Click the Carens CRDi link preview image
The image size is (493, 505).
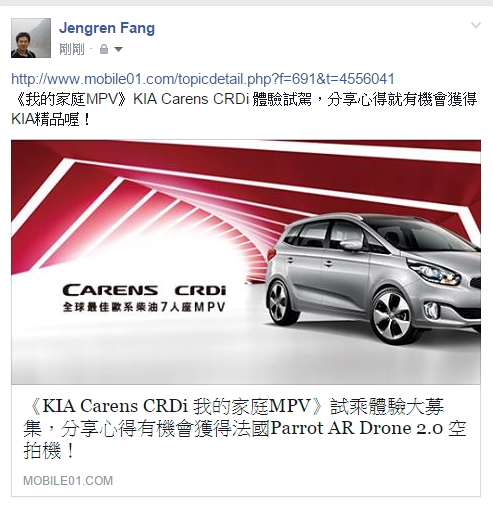click(x=246, y=262)
